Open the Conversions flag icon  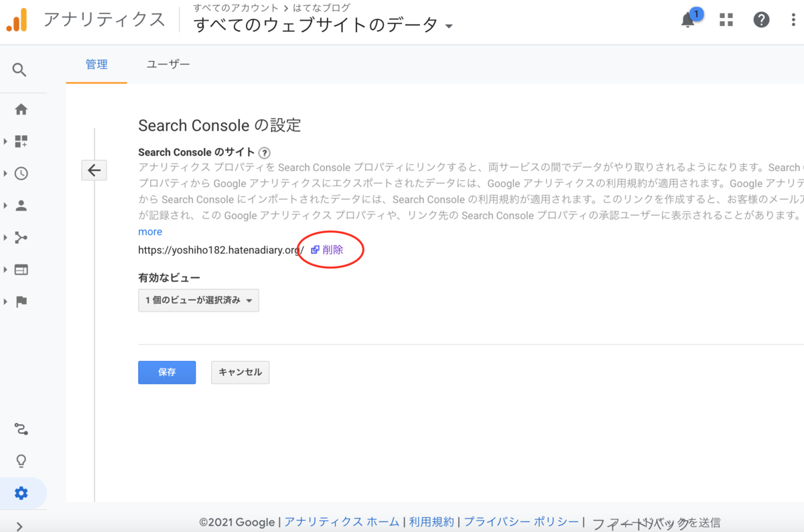tap(21, 302)
